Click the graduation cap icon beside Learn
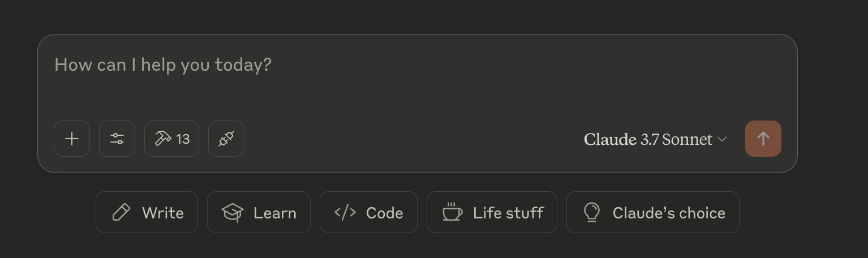This screenshot has height=258, width=868. pyautogui.click(x=233, y=213)
